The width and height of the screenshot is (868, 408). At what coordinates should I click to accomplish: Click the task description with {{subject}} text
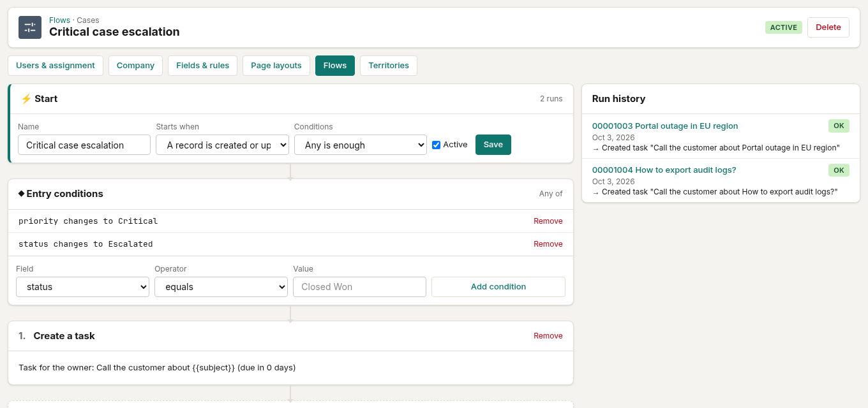pyautogui.click(x=157, y=368)
